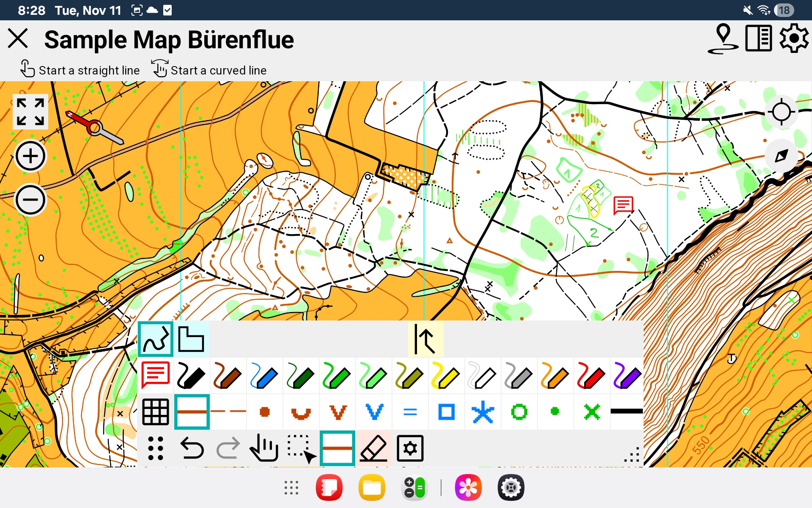Tap 'Start a curved line' hint

pos(209,70)
